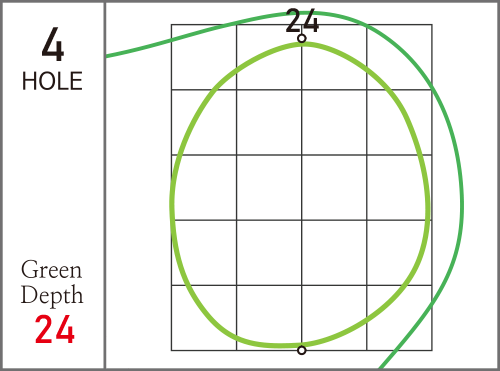Click the large hole number 4

pyautogui.click(x=53, y=44)
